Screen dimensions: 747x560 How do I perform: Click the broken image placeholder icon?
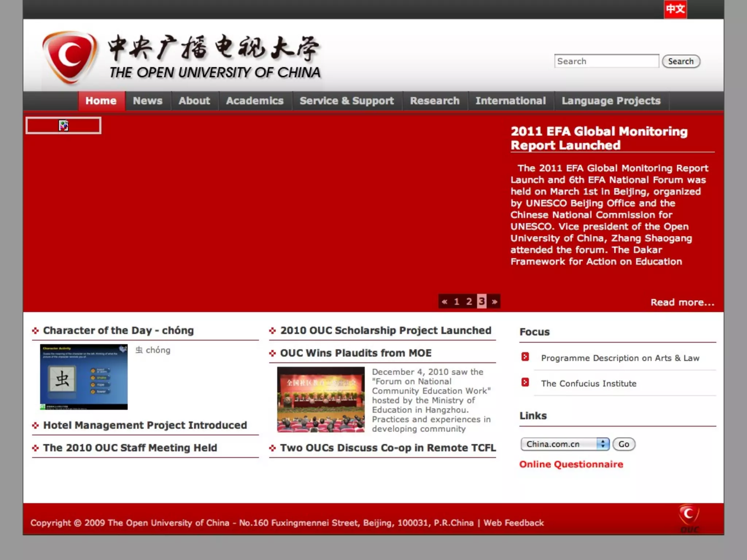click(63, 125)
